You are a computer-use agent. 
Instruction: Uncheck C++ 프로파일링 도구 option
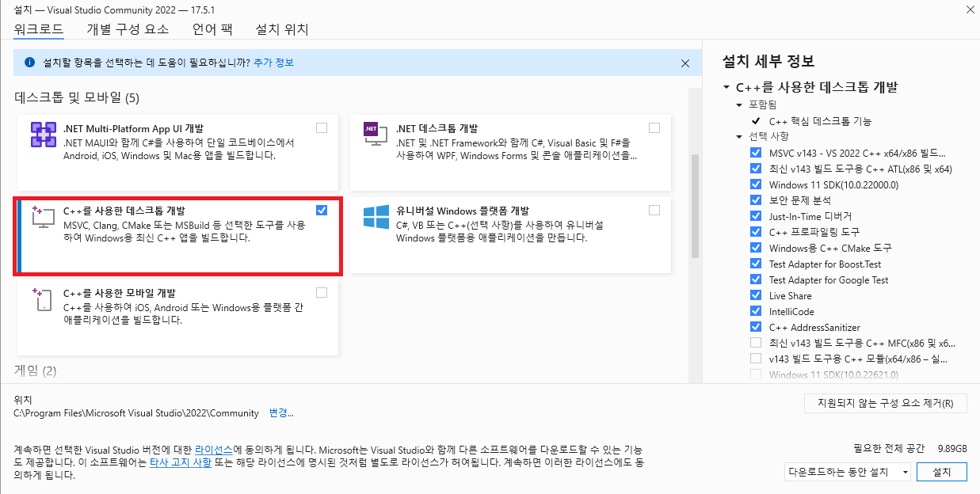tap(756, 232)
